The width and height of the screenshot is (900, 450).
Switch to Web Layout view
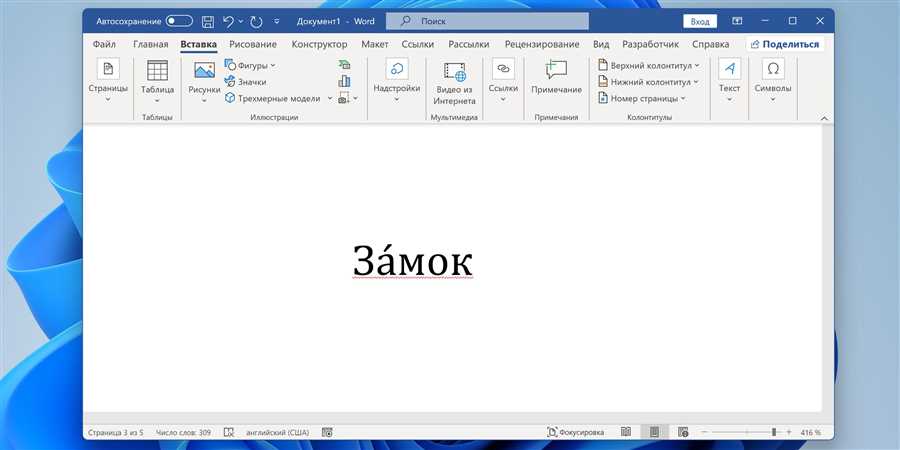tap(683, 432)
